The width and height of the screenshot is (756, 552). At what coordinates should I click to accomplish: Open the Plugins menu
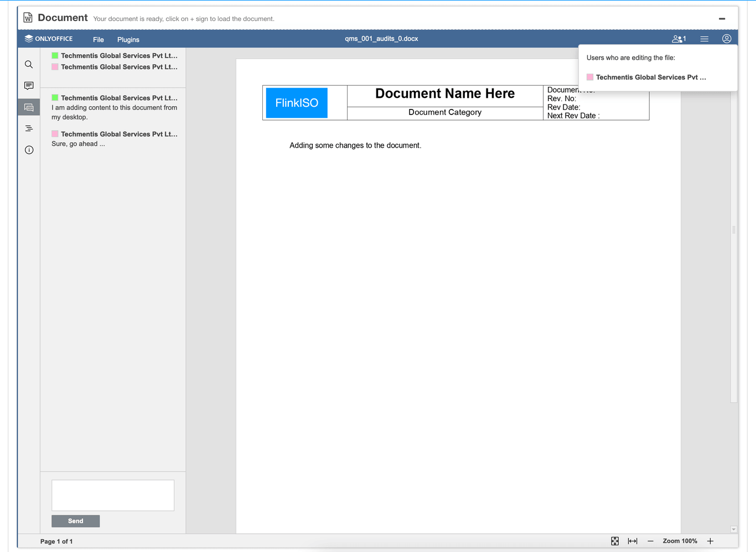[128, 39]
